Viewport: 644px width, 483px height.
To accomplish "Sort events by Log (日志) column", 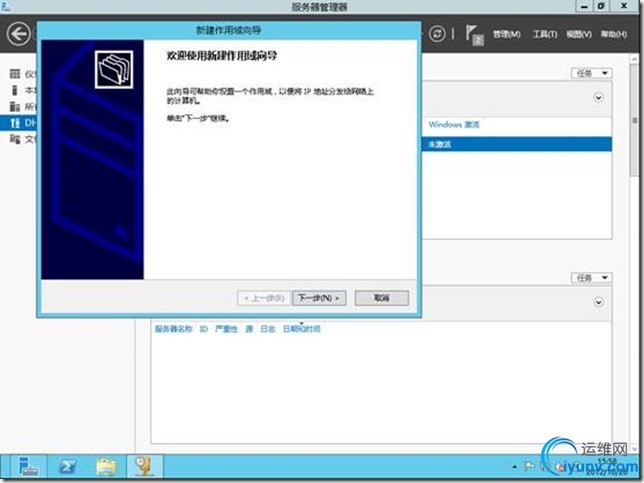I will 268,329.
